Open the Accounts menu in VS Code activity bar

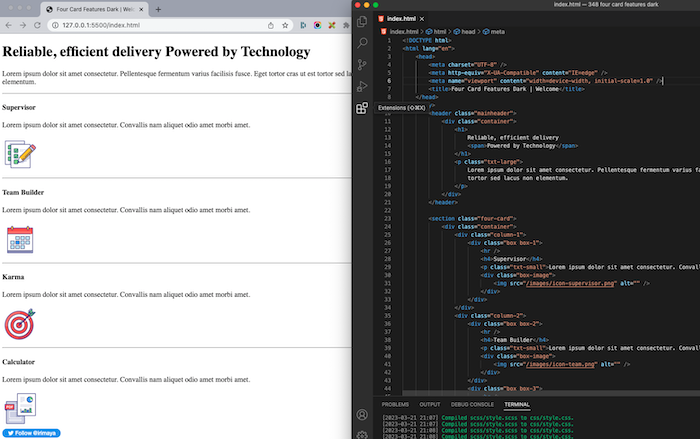click(362, 415)
